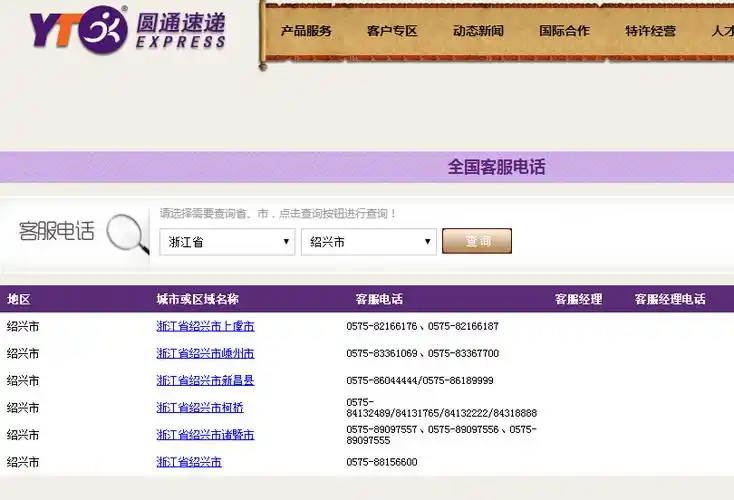Open the 浙江省绍兴市诸暨市 link
This screenshot has height=500, width=734.
click(206, 435)
